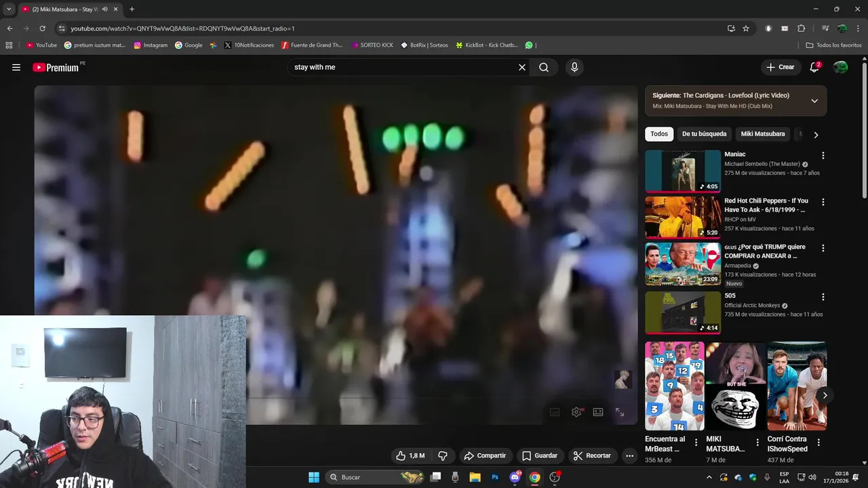868x488 pixels.
Task: Submit search with the magnifier button
Action: tap(544, 67)
